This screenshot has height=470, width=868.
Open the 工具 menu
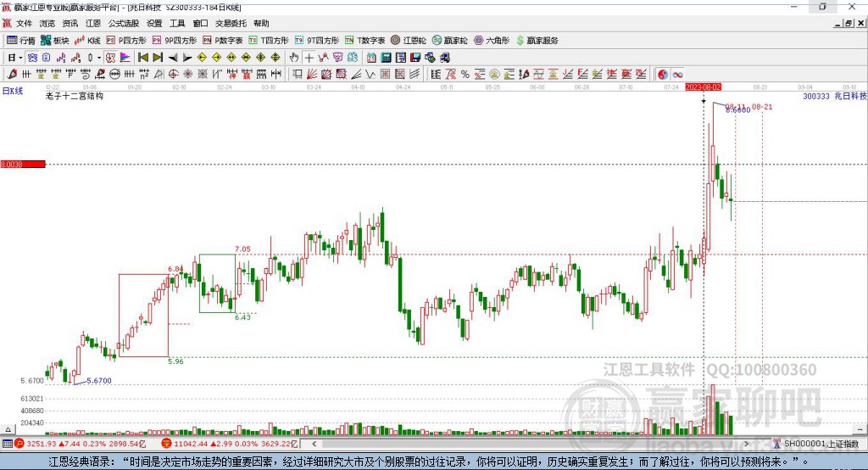[177, 23]
